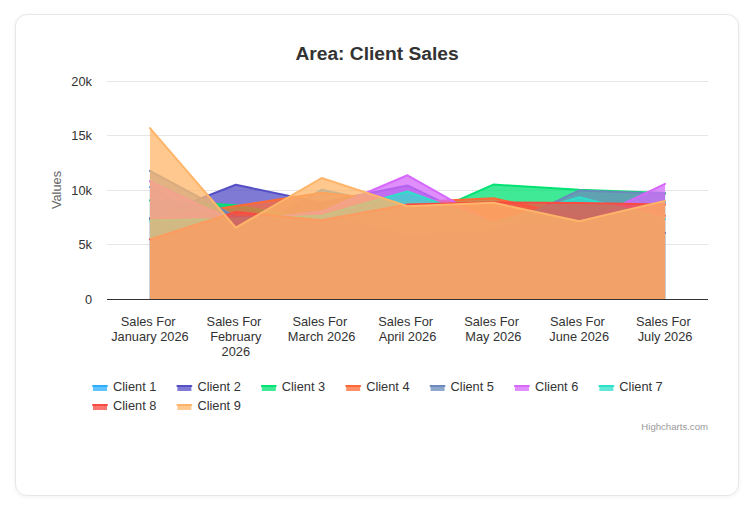Viewport: 754px width, 512px height.
Task: Click the 5k y-axis label
Action: click(x=85, y=245)
